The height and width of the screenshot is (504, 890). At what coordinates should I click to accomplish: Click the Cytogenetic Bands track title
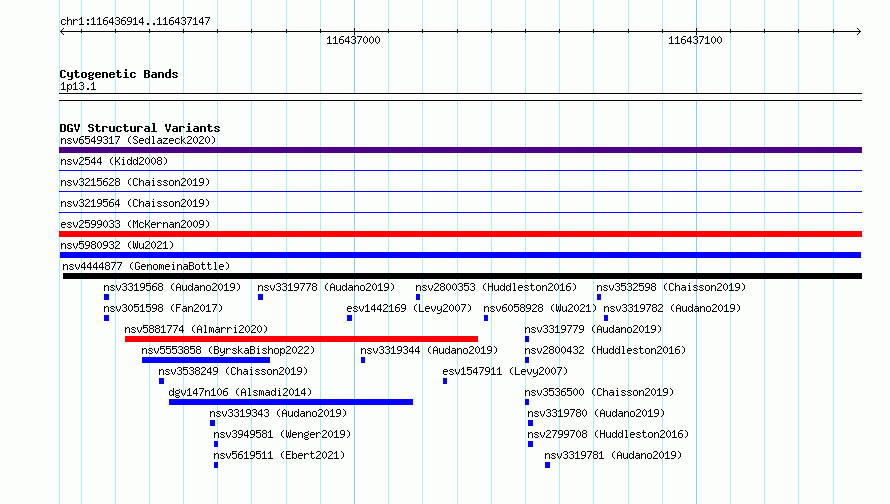point(119,74)
